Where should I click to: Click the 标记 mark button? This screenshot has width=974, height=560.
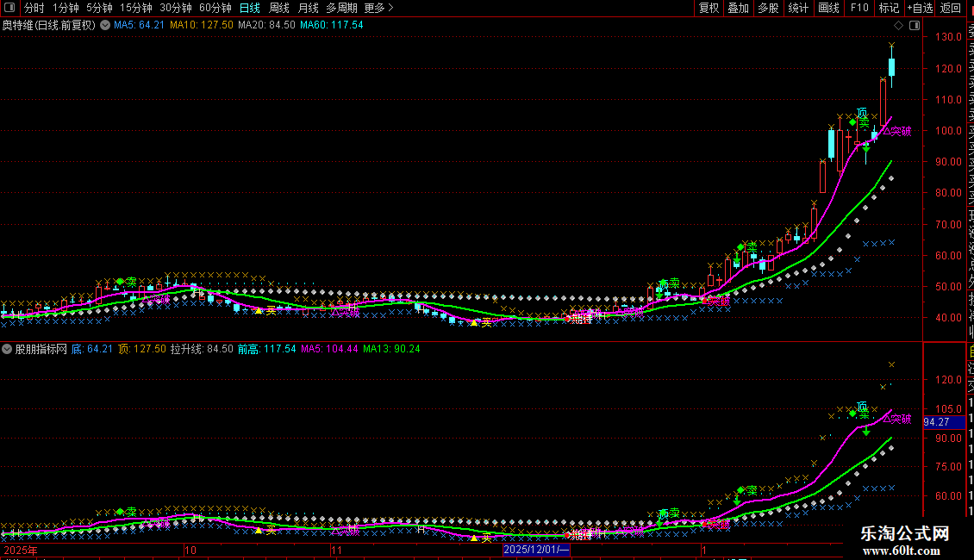tap(889, 8)
